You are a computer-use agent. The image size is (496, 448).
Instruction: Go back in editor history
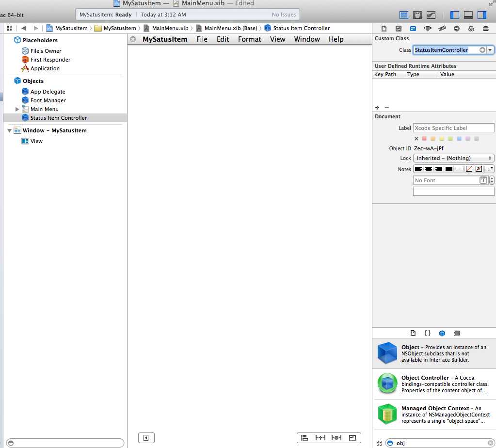pyautogui.click(x=23, y=28)
